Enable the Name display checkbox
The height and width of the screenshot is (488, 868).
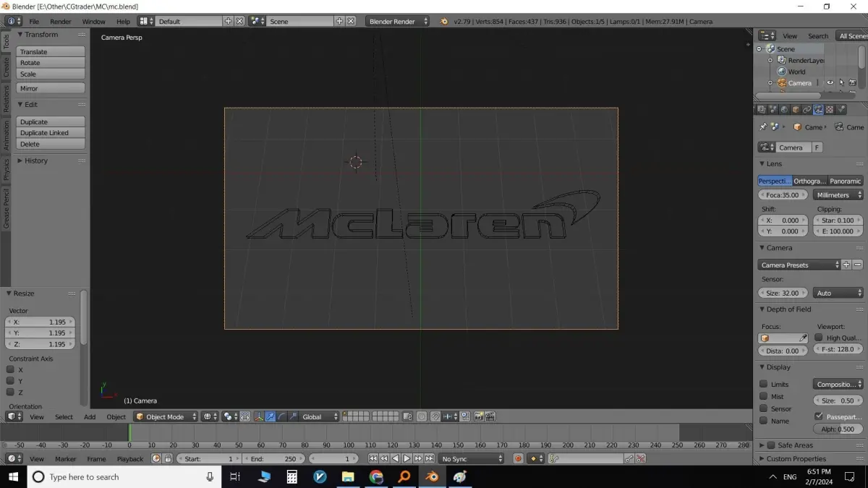(763, 421)
